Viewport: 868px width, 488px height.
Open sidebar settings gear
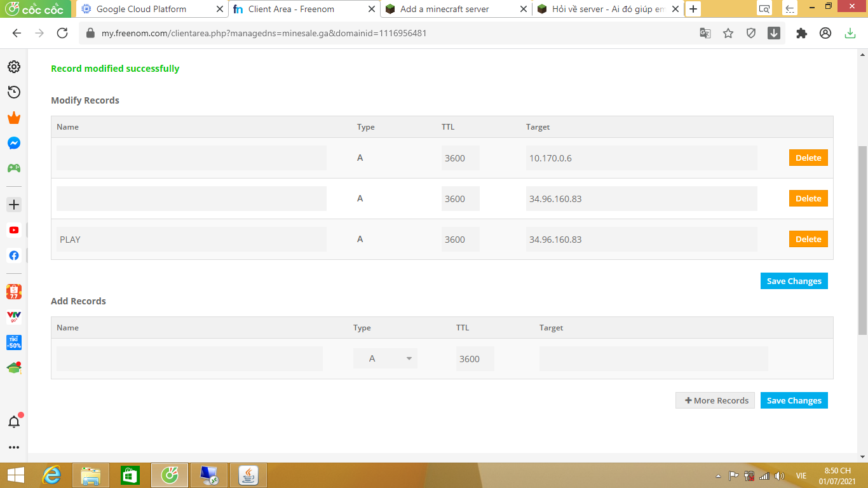[x=14, y=67]
